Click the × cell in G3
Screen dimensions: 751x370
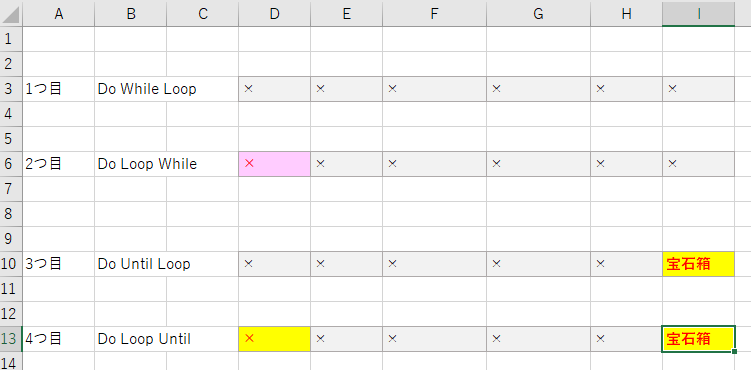tap(538, 89)
